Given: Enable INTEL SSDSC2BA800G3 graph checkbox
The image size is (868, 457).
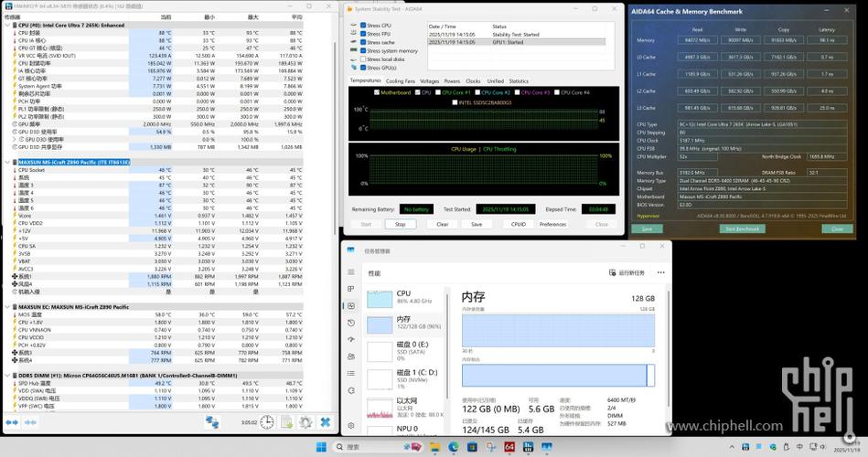Looking at the screenshot, I should pyautogui.click(x=455, y=102).
